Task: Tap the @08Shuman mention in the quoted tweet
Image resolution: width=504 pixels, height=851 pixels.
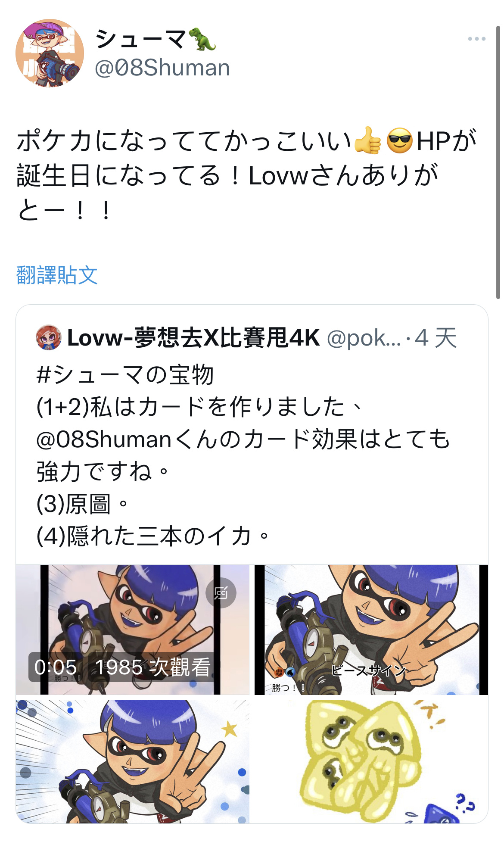Action: pos(104,440)
